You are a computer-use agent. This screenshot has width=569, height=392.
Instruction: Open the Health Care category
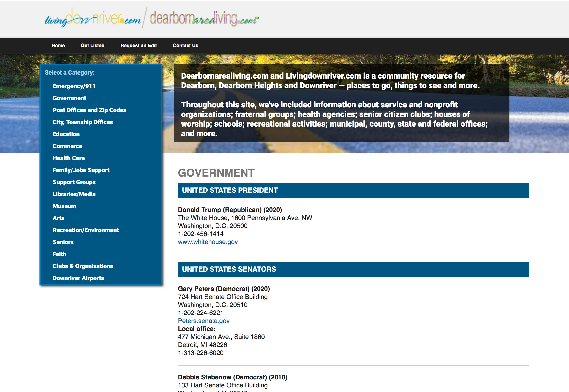click(69, 158)
